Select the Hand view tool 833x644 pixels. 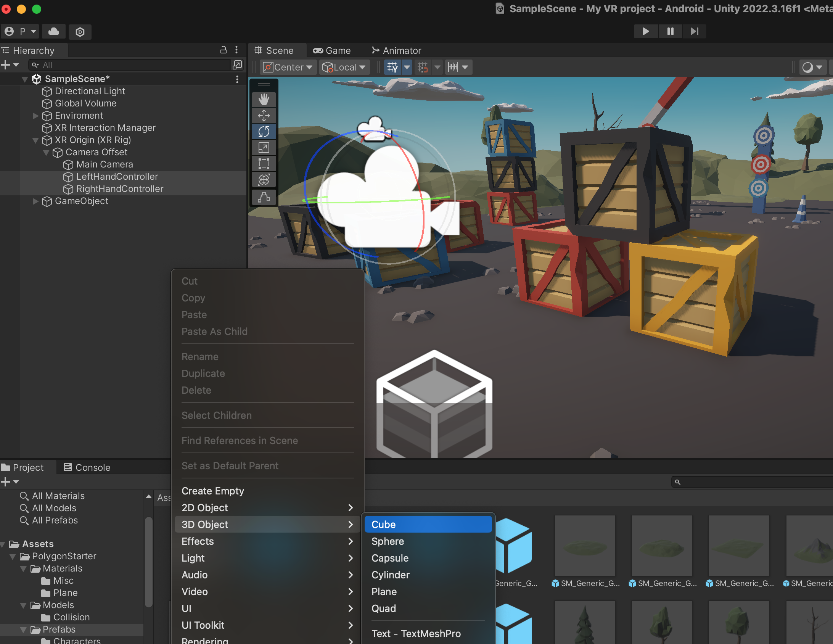click(264, 100)
